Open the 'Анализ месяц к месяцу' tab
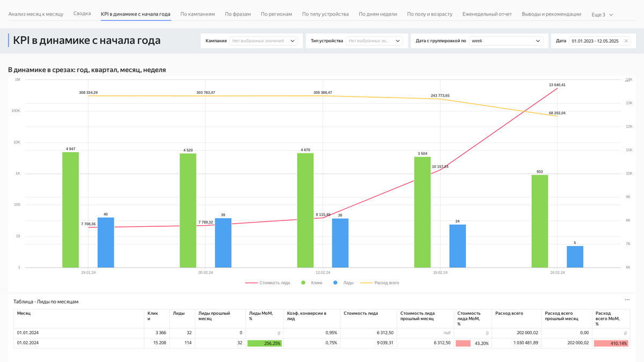The height and width of the screenshot is (362, 644). (36, 14)
